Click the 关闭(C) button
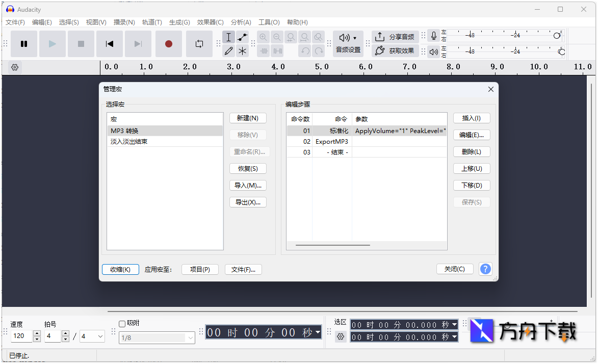Screen dimensions: 598x364 pyautogui.click(x=455, y=269)
